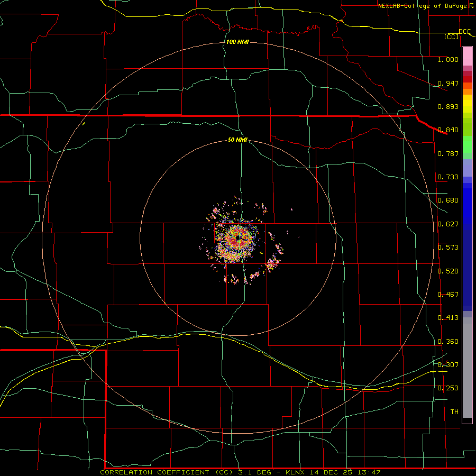
Task: Click the Correlation Coefficient product title caption
Action: point(240,472)
